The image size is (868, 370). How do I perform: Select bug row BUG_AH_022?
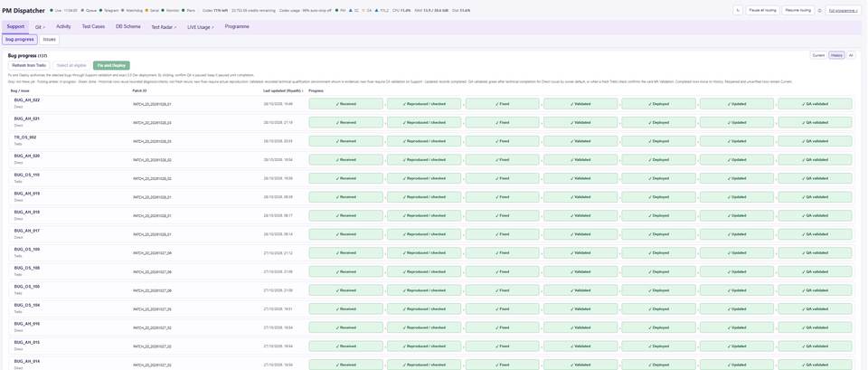433,103
